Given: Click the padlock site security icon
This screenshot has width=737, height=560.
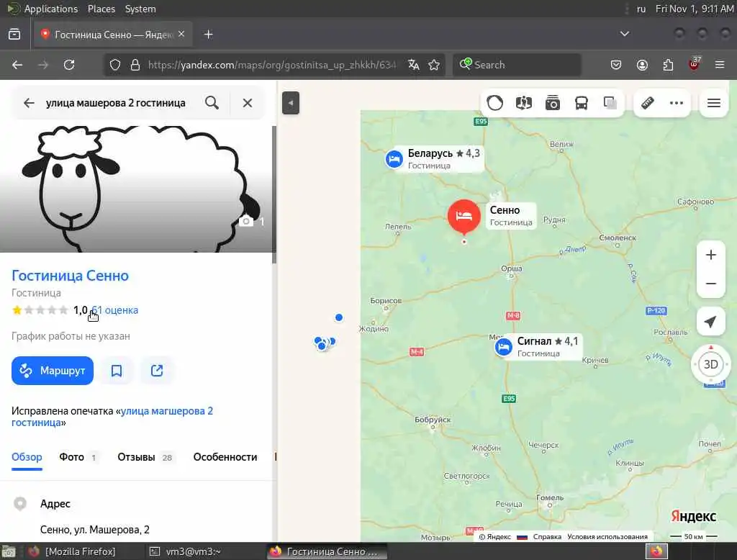Looking at the screenshot, I should (135, 65).
